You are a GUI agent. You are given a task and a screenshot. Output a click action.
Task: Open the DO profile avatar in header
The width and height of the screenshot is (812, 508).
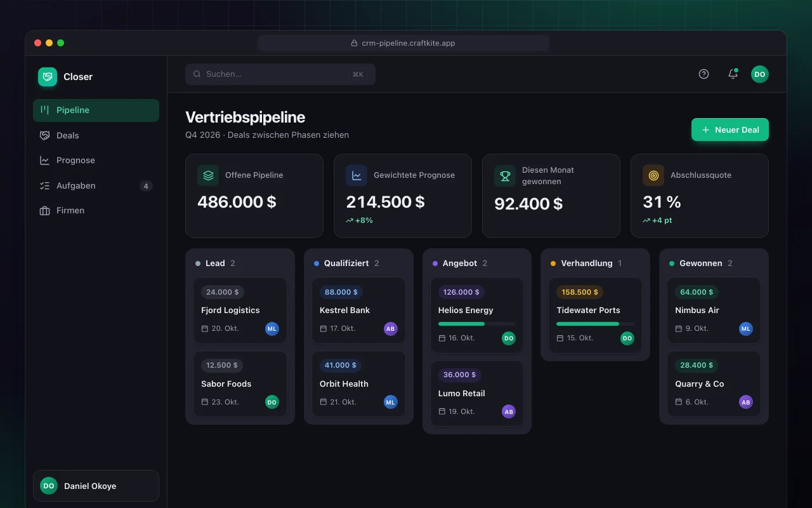(760, 74)
